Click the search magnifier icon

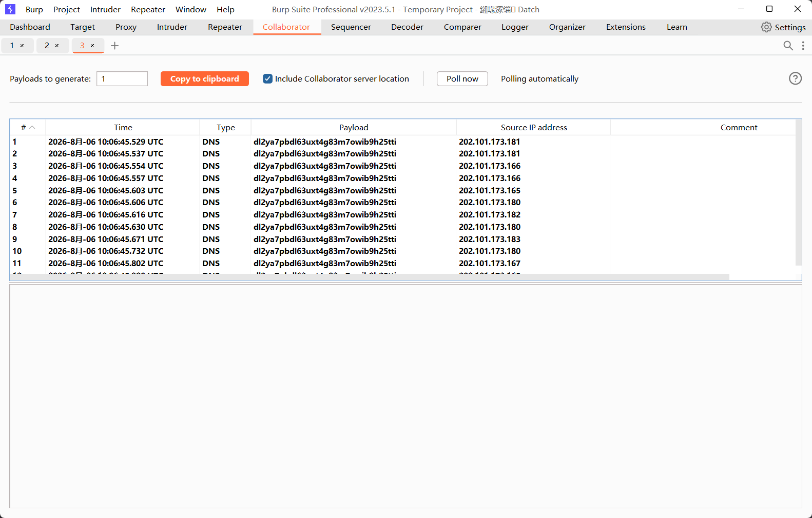click(x=788, y=46)
